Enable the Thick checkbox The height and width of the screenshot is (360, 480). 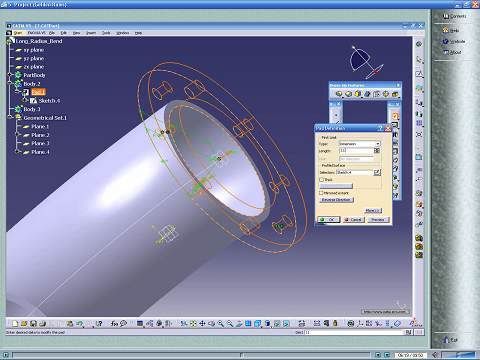[x=322, y=179]
